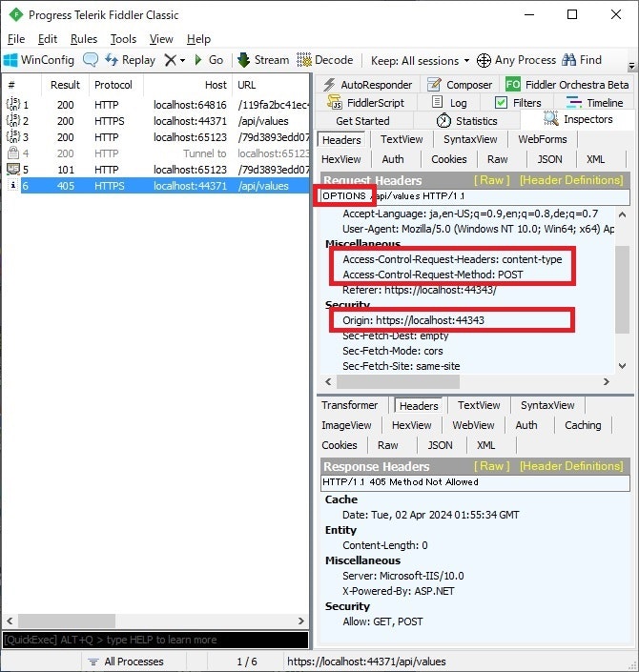Screen dimensions: 639x672
Task: Click the Filters tab checkmark icon
Action: 501,103
